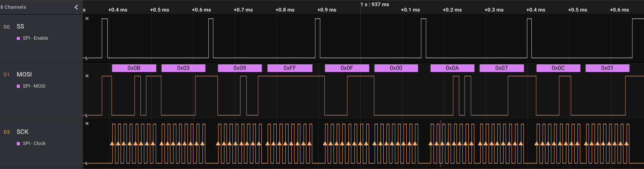Screen dimensions: 644x169
Task: Select the SCK channel name label
Action: tap(22, 132)
